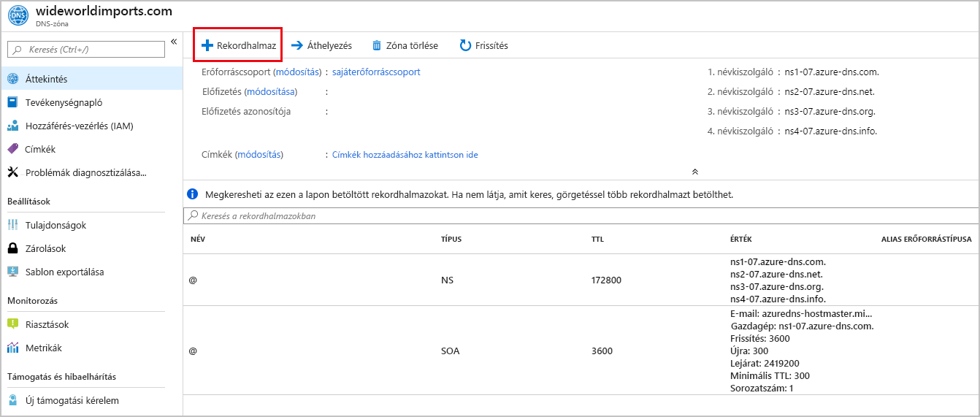Open Metrikák under Monitorozás

[91, 348]
